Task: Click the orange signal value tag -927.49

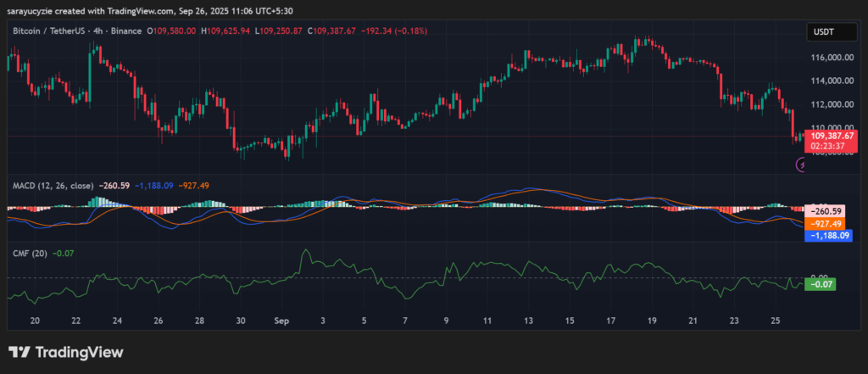Action: (830, 223)
